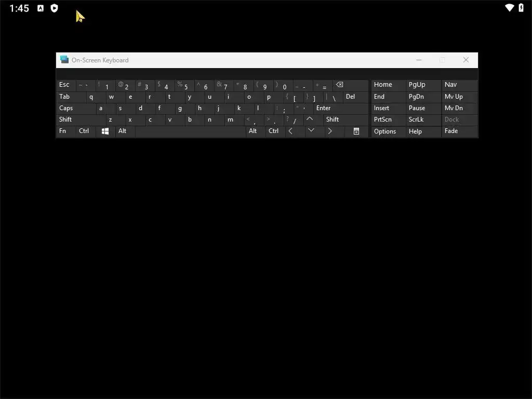Click the battery status icon
This screenshot has width=532, height=399.
(x=521, y=7)
